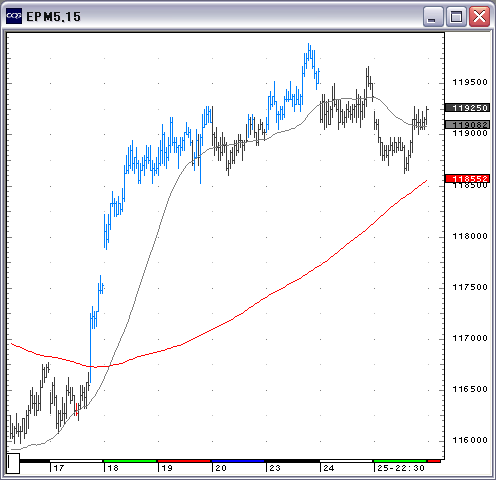
Task: Select date 20 on the time axis
Action: 221,468
